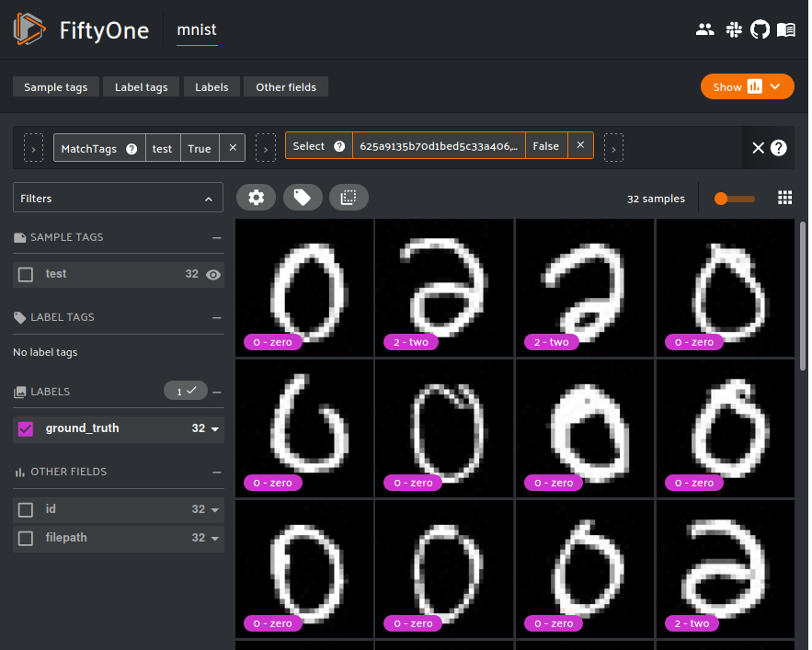Enable the id field checkbox
Screen dimensions: 812x650
point(26,509)
